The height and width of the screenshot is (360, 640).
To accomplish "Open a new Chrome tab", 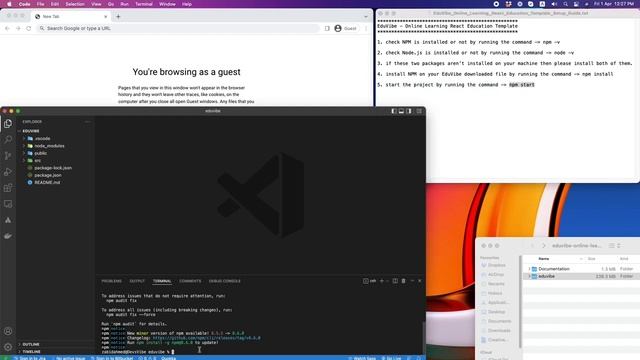I will pyautogui.click(x=118, y=16).
